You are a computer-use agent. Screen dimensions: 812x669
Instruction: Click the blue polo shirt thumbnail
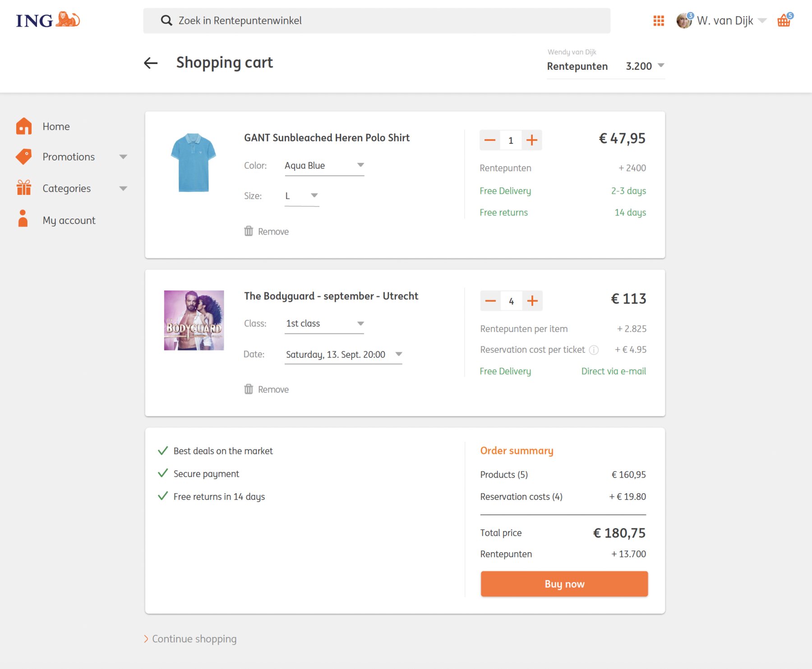click(x=194, y=162)
